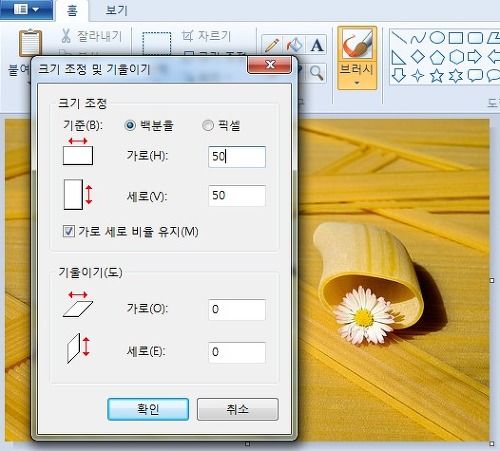Click 잘라내기 cut command
Screen dimensions: 500x451
92,36
